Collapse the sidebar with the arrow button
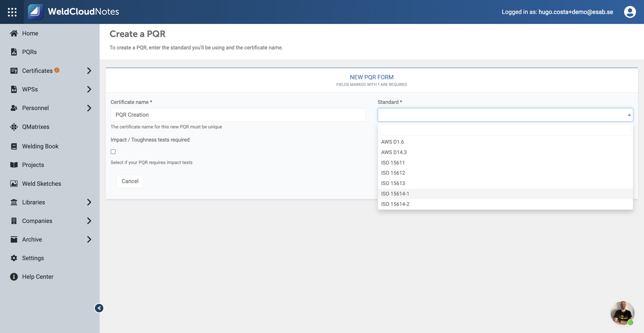Viewport: 644px width, 333px height. point(99,308)
